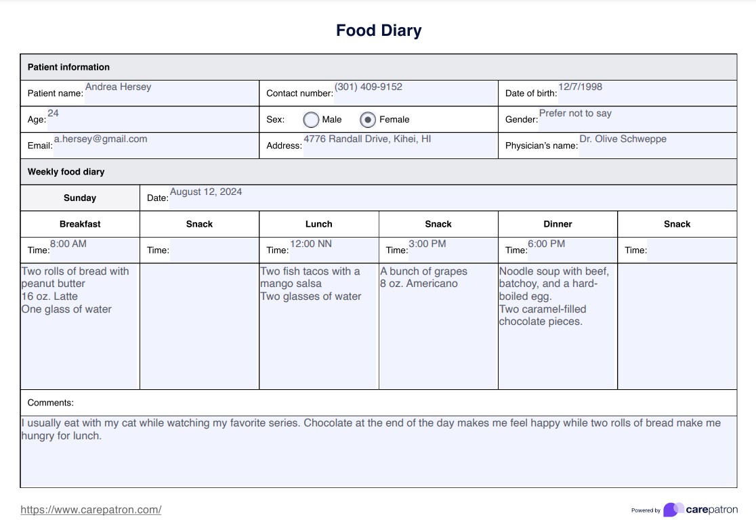Edit the Email address field
The image size is (756, 532).
155,145
